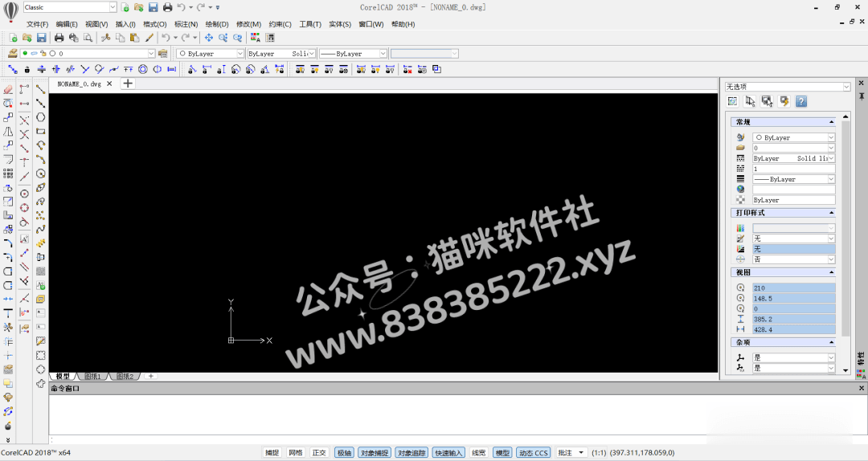Image resolution: width=868 pixels, height=461 pixels.
Task: Toggle the 动态 CCS status button
Action: (533, 453)
